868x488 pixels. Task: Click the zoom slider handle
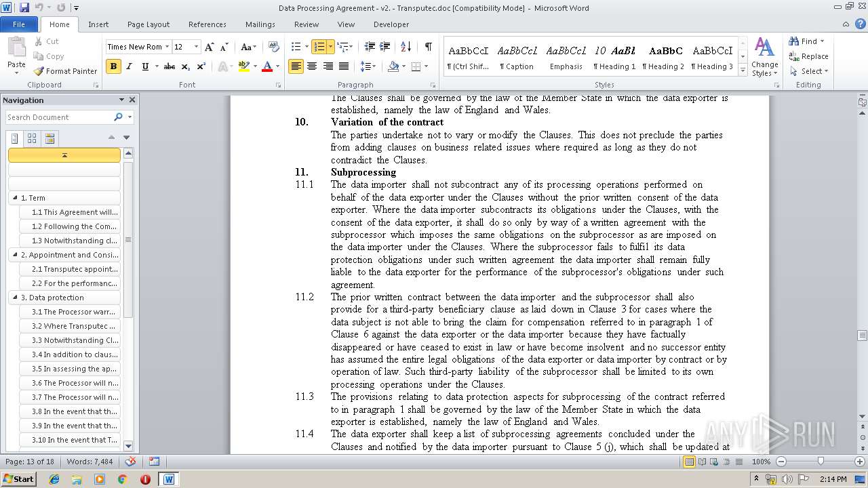821,462
